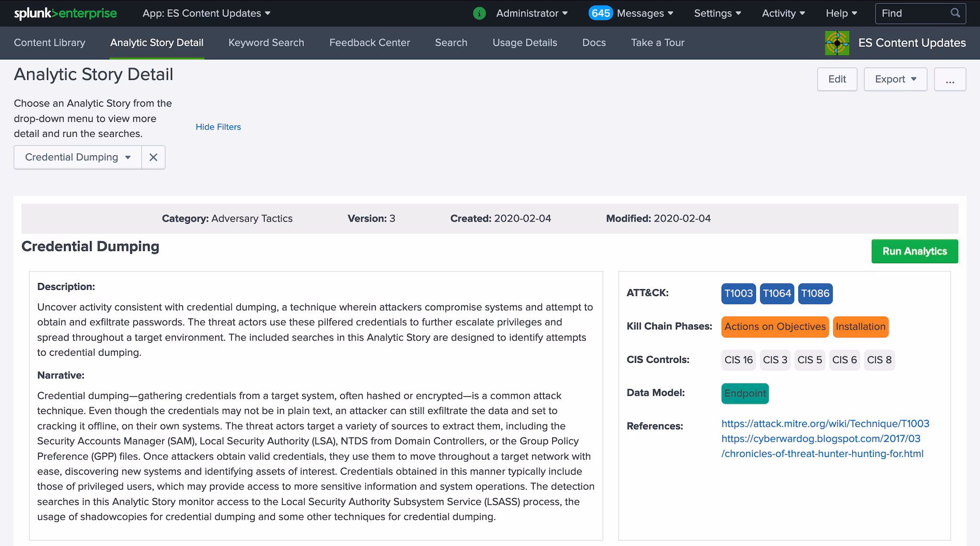The image size is (980, 546).
Task: Click the Endpoint data model tag
Action: coord(745,393)
